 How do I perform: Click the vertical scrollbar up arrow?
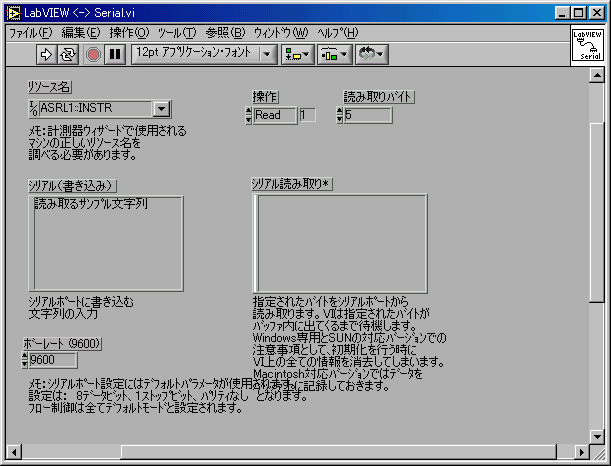point(597,75)
